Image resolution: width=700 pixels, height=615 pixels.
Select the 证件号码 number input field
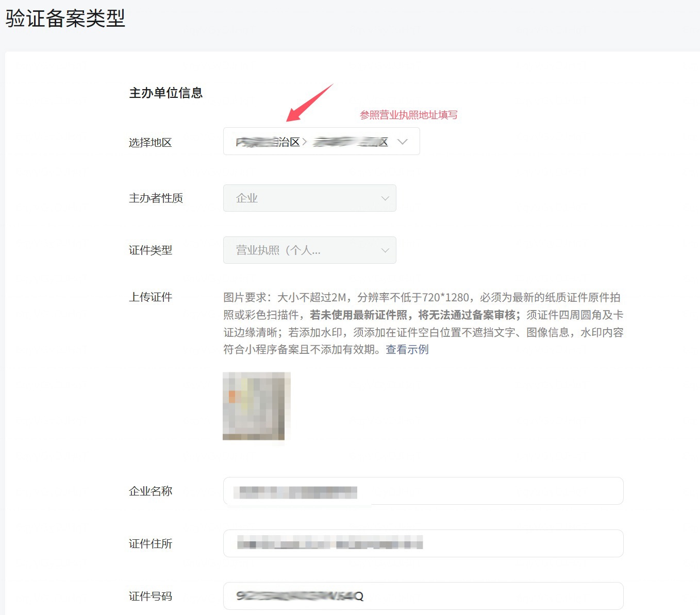423,596
